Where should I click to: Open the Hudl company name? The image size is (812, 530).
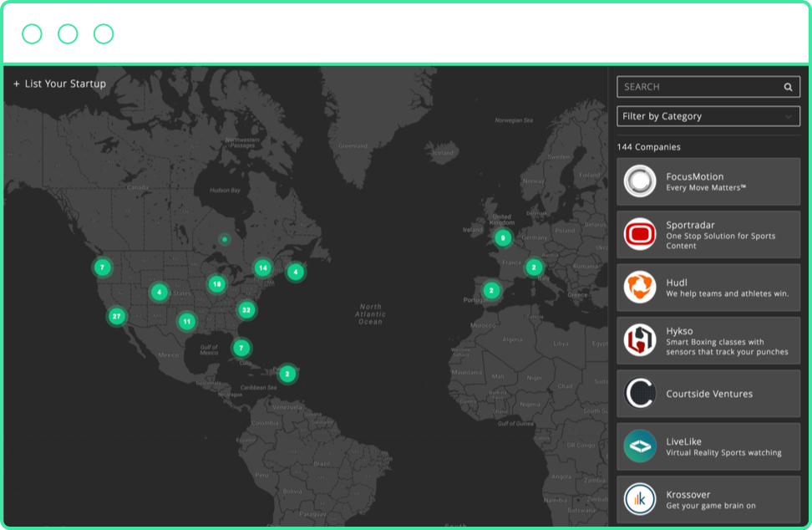click(677, 283)
